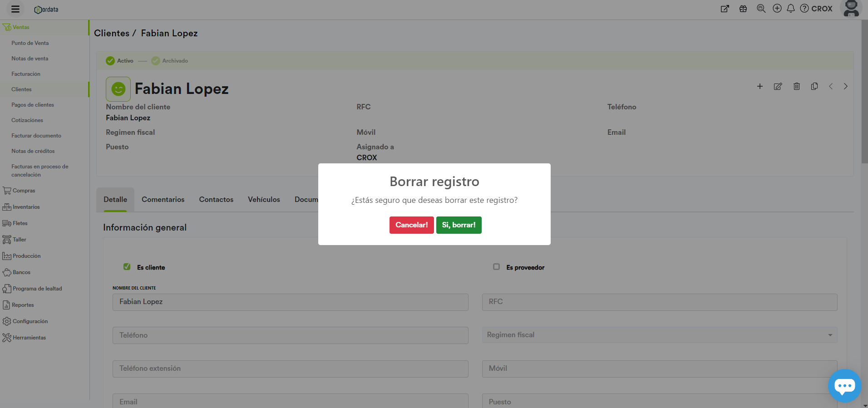Image resolution: width=868 pixels, height=408 pixels.
Task: Switch to the Comentarios tab
Action: (x=163, y=200)
